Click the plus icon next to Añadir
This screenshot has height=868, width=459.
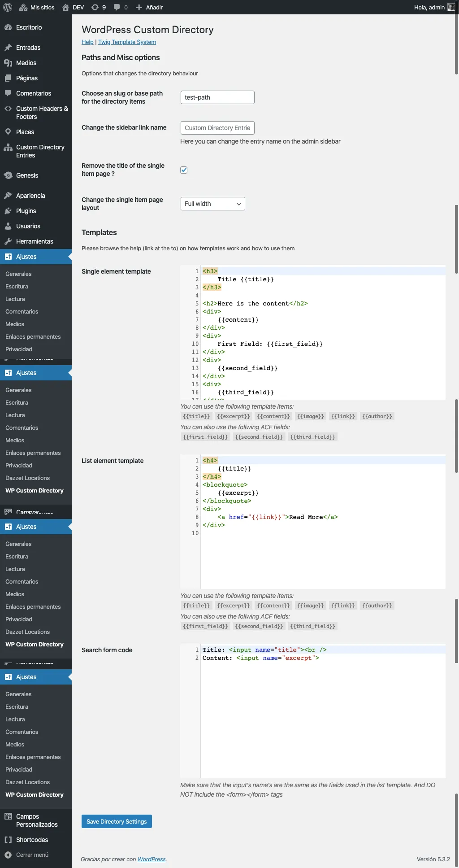click(139, 7)
